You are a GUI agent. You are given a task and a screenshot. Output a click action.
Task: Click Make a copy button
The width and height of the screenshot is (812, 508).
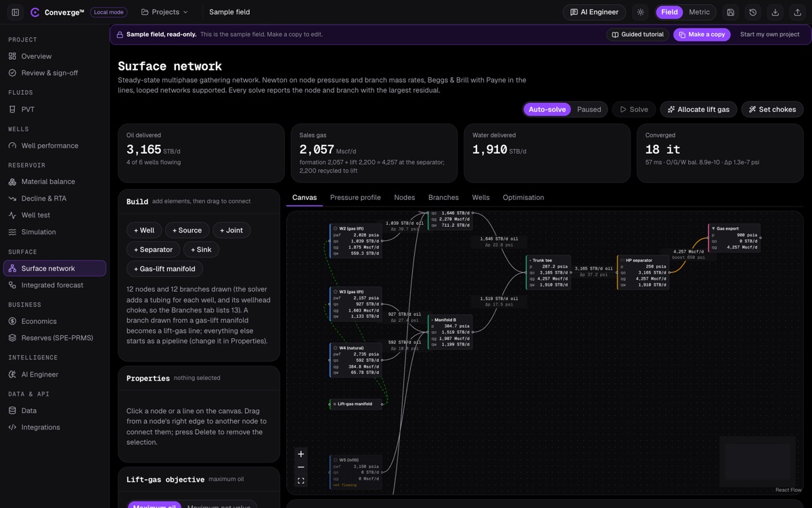coord(702,35)
